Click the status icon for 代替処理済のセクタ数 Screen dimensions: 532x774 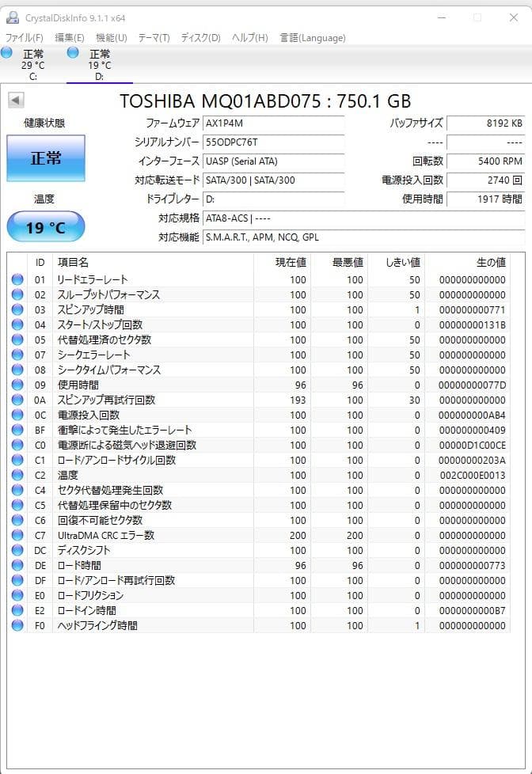pyautogui.click(x=17, y=340)
